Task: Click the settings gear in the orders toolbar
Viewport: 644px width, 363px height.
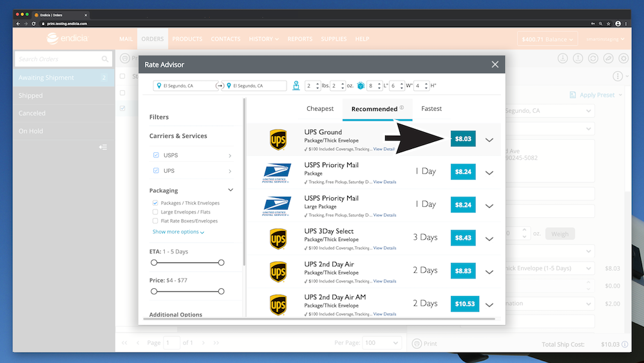Action: click(x=623, y=59)
